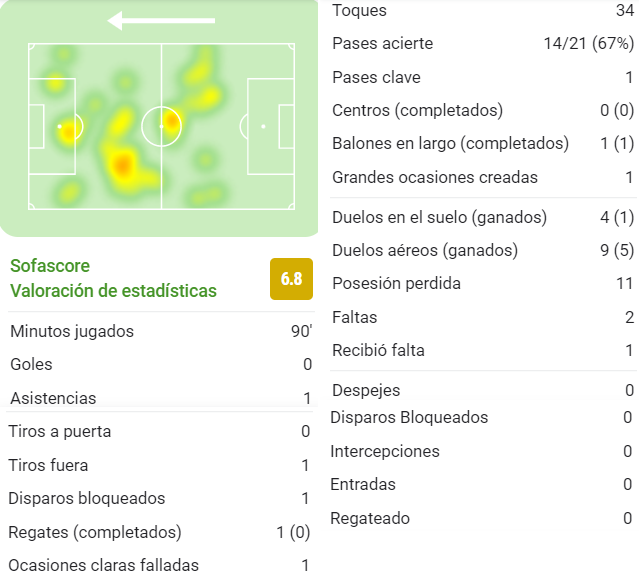Select the Minutos jugados row
Image resolution: width=639 pixels, height=580 pixels.
(x=161, y=331)
